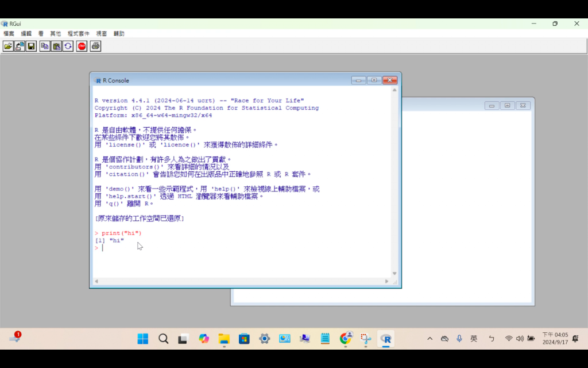Minimize the R Console window
This screenshot has width=588, height=368.
(x=358, y=80)
